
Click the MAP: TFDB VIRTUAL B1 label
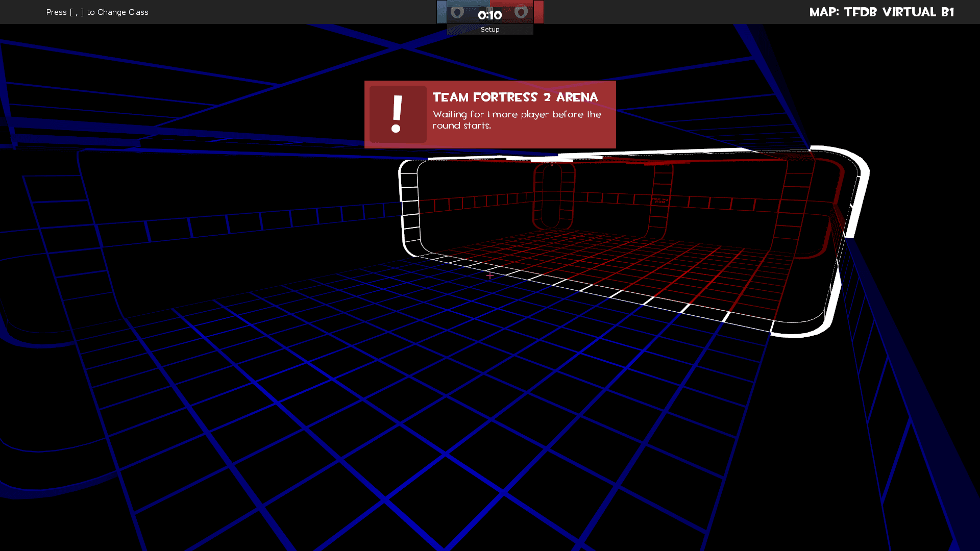coord(881,12)
